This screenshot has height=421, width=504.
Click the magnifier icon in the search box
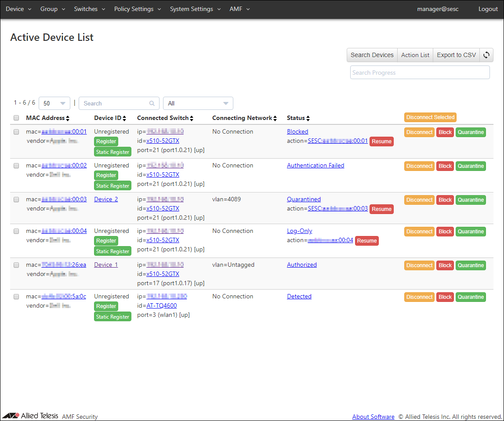[152, 103]
